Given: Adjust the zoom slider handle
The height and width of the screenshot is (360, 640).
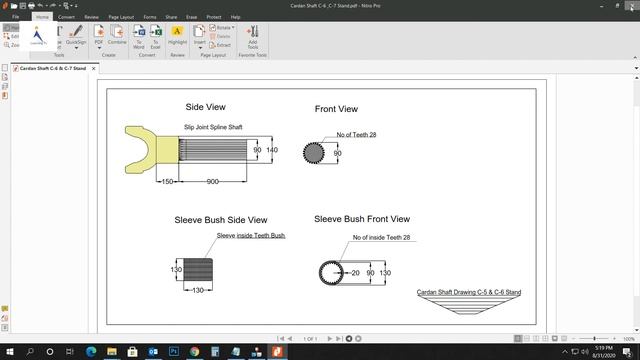Looking at the screenshot, I should tap(594, 339).
